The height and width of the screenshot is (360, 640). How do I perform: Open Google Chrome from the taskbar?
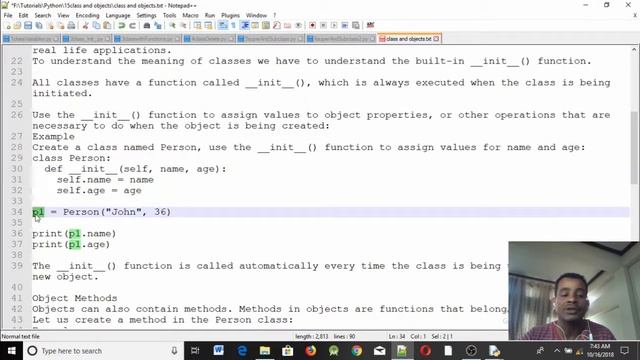[357, 351]
